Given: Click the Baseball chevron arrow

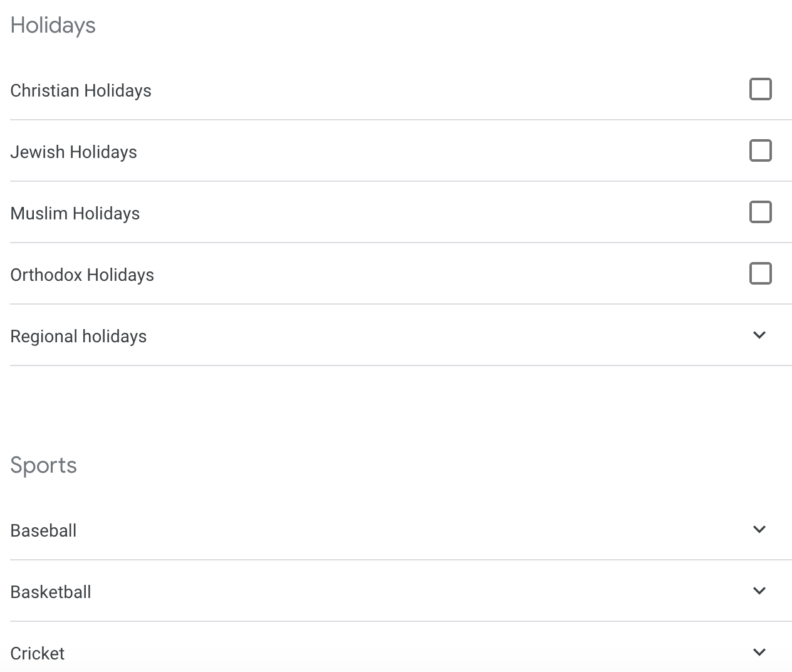Looking at the screenshot, I should 759,530.
